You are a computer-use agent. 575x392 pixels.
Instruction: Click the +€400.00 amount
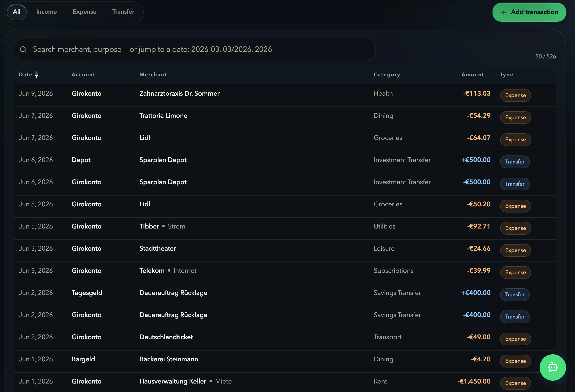point(476,293)
